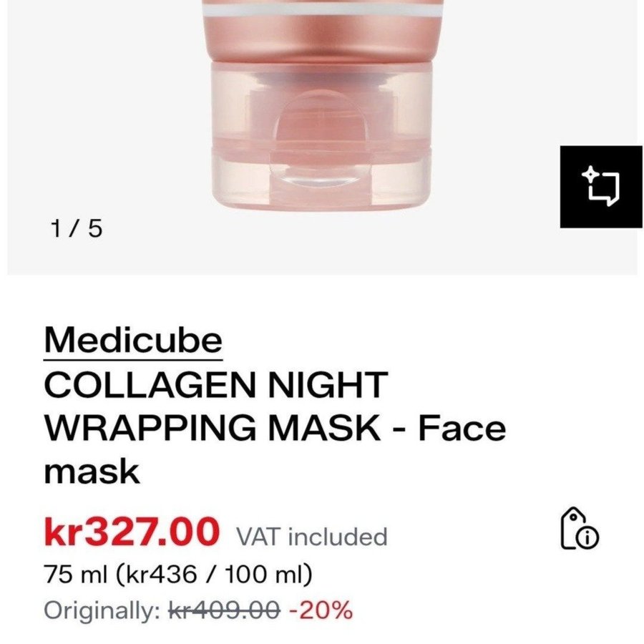
Task: Click the VAT included label
Action: click(311, 537)
